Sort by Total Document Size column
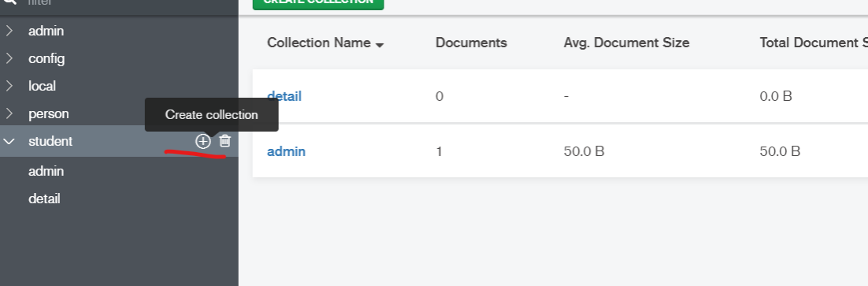The width and height of the screenshot is (868, 286). [x=814, y=43]
